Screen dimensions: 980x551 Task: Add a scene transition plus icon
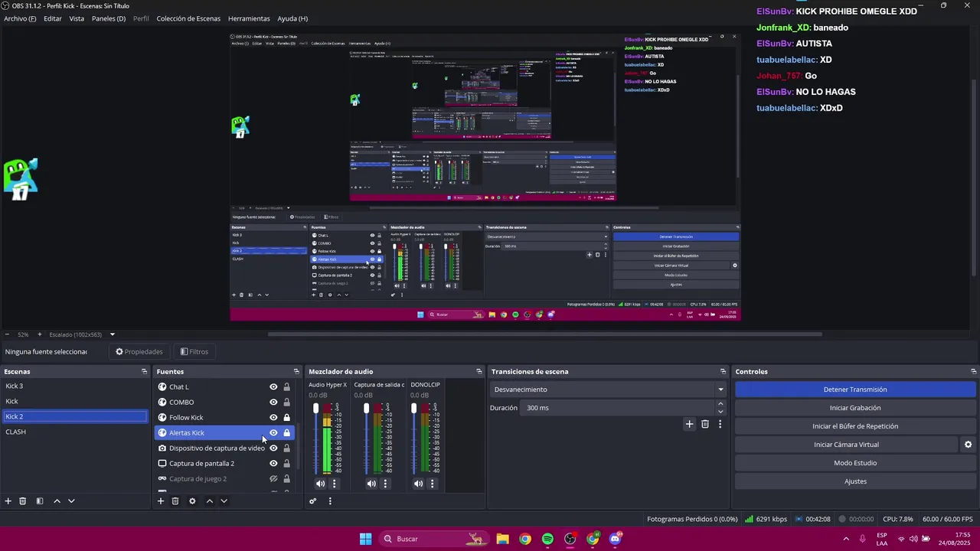689,424
